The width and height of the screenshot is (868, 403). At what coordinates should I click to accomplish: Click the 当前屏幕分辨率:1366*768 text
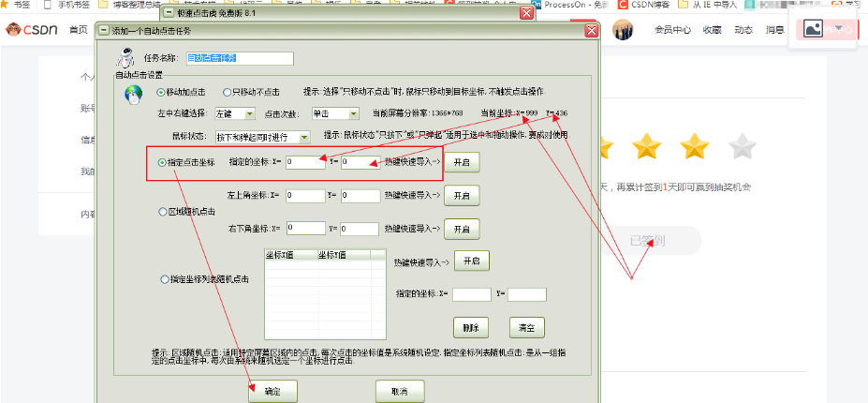click(x=418, y=113)
